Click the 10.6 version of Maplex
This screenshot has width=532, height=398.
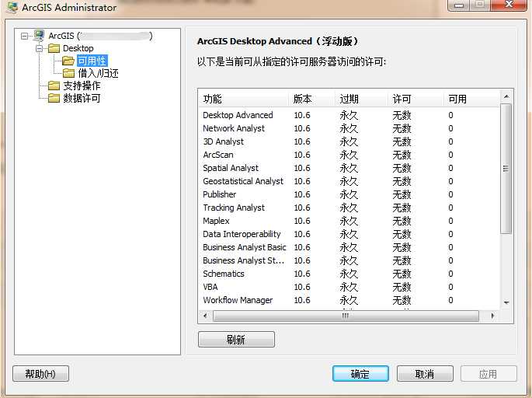[302, 221]
